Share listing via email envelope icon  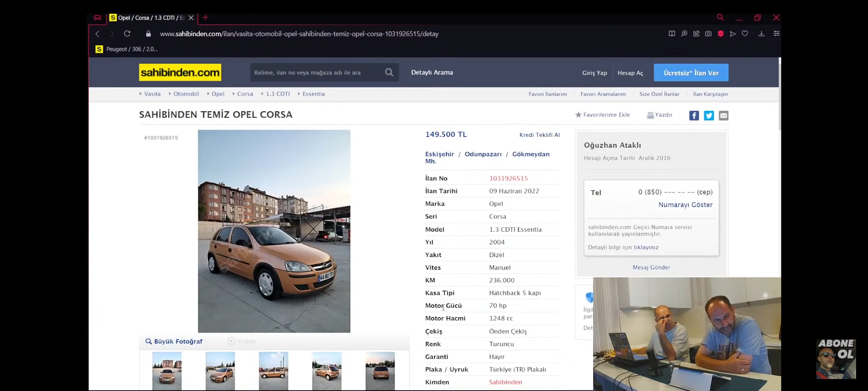point(723,115)
